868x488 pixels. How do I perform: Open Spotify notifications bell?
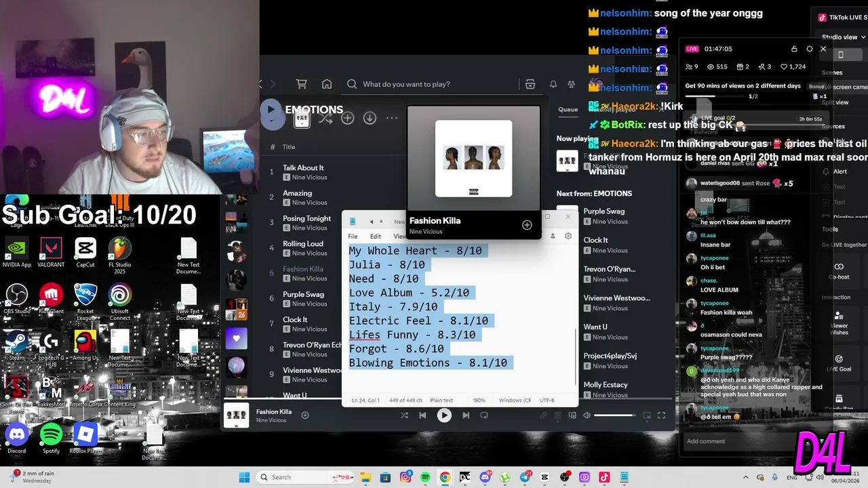pyautogui.click(x=553, y=84)
